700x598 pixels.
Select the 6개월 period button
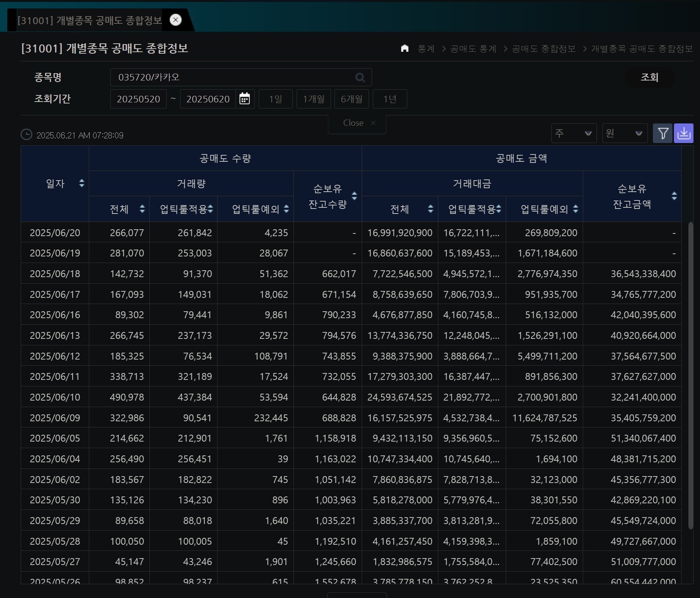point(351,99)
